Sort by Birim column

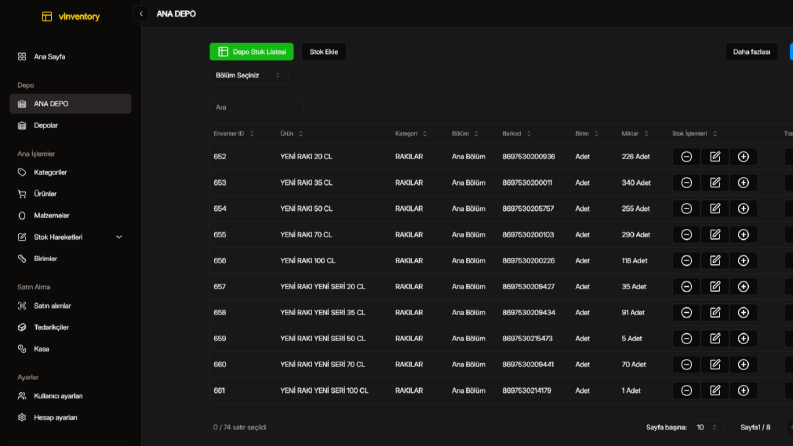587,133
